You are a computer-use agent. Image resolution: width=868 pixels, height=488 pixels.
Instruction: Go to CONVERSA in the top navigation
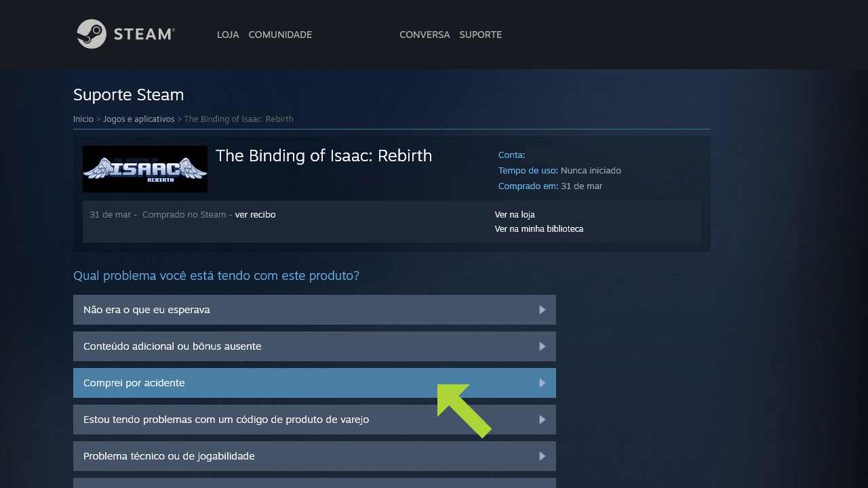click(x=425, y=35)
